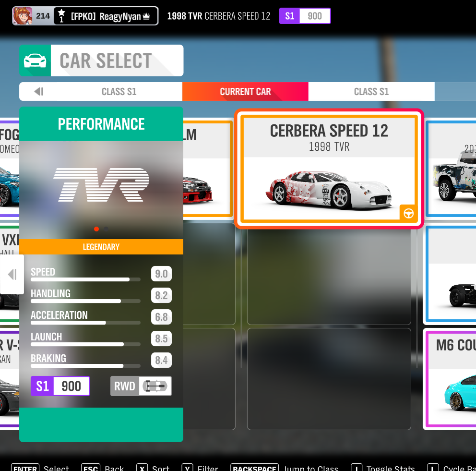Viewport: 476px width, 471px height.
Task: Select the second dark page dot
Action: (106, 229)
